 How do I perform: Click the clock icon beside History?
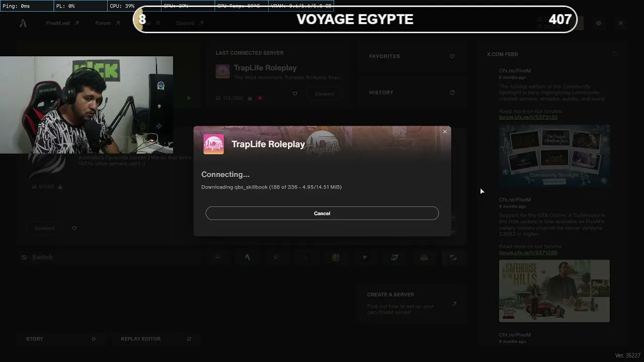pos(452,93)
